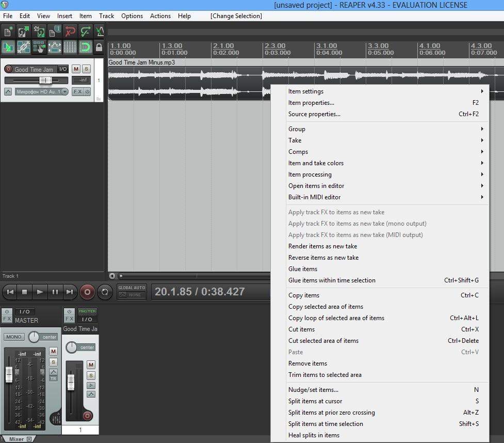Screen dimensions: 504x443
Task: Toggle MONO on the master channel
Action: pyautogui.click(x=14, y=337)
